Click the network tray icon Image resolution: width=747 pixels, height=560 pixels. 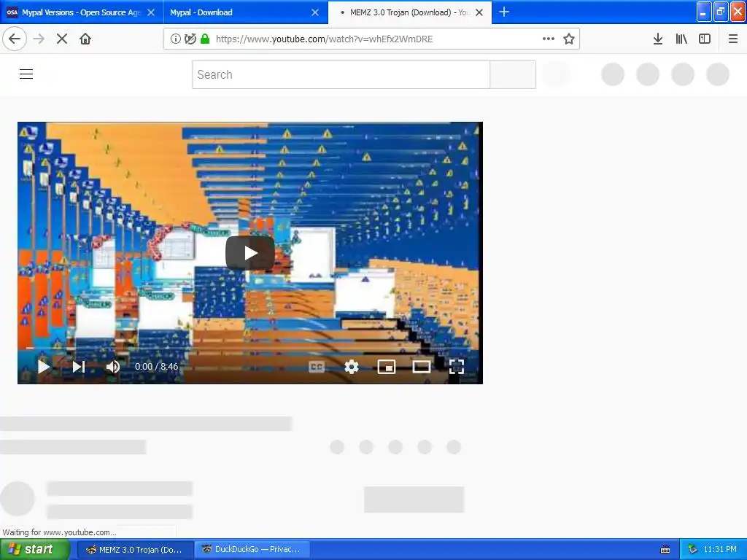(x=692, y=550)
